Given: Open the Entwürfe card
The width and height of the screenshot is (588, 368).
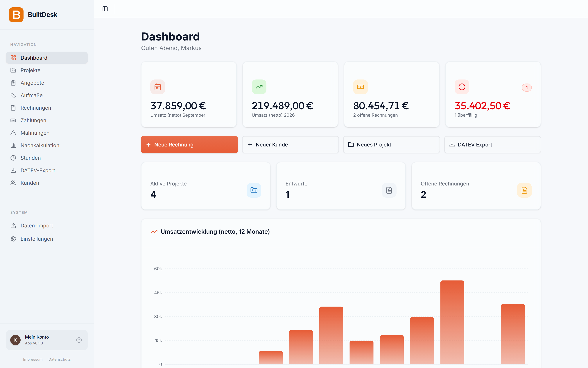Looking at the screenshot, I should click(x=341, y=186).
